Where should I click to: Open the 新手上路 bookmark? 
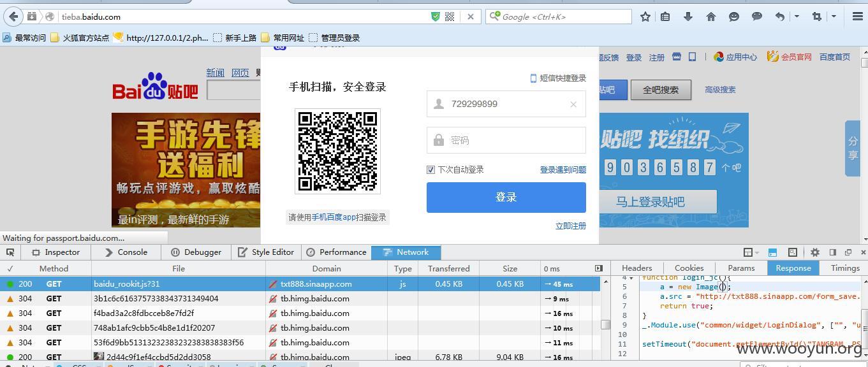tap(235, 38)
